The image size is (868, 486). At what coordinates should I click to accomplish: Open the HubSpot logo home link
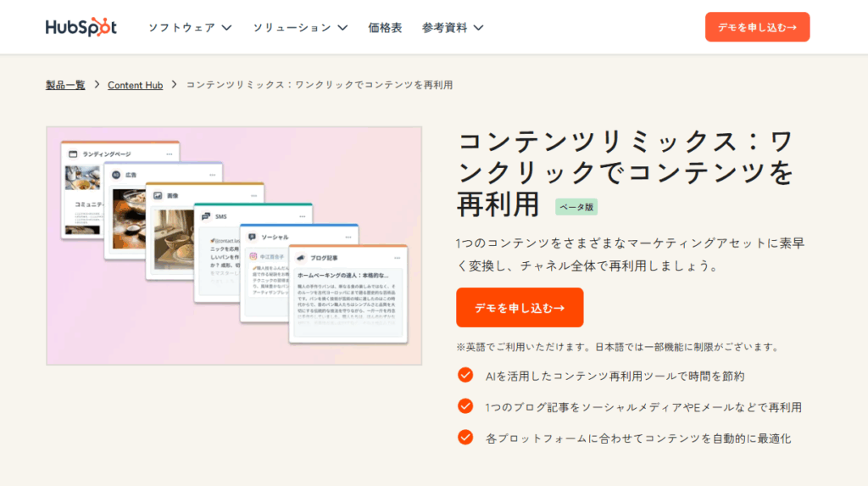[x=81, y=27]
